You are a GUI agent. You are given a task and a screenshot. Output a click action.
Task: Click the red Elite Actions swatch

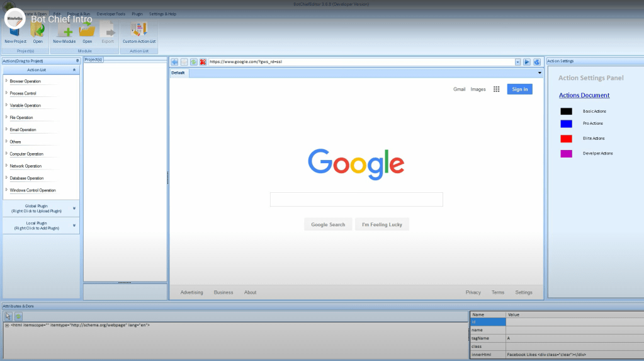[566, 139]
